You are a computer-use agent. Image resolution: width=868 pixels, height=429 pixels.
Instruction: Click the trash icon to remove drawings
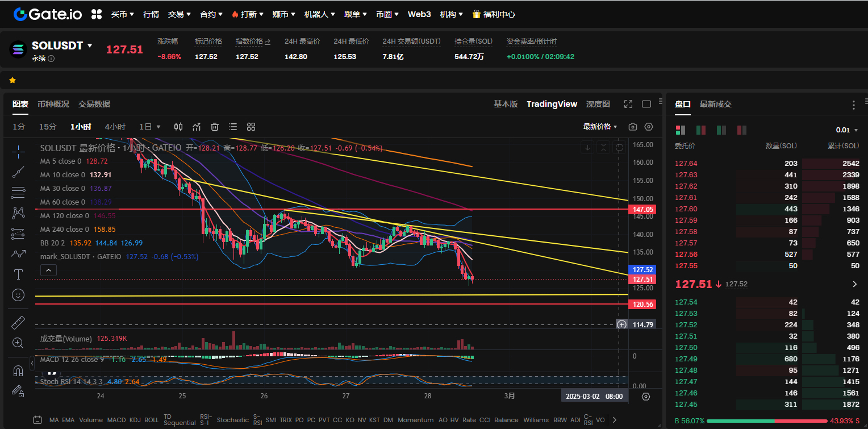215,127
